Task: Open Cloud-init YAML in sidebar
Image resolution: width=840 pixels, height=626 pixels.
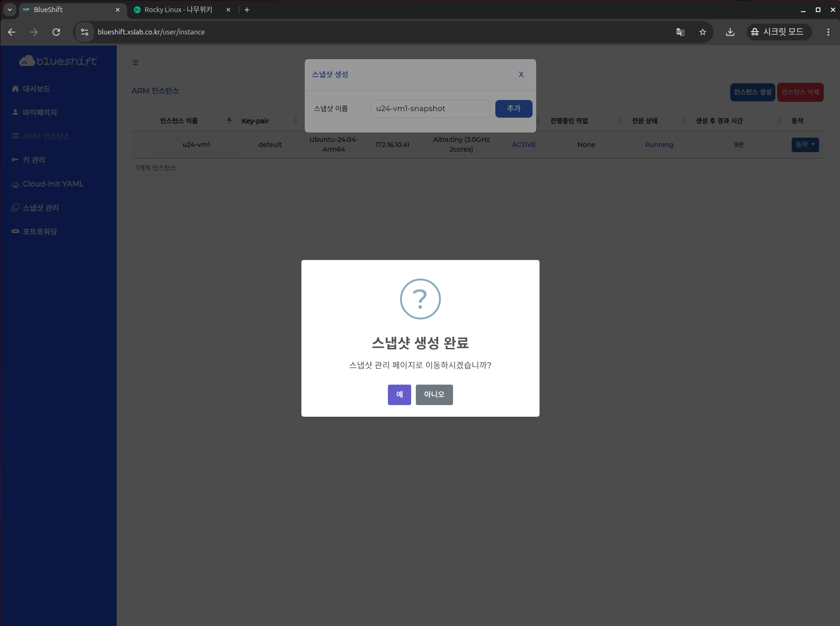Action: 53,184
